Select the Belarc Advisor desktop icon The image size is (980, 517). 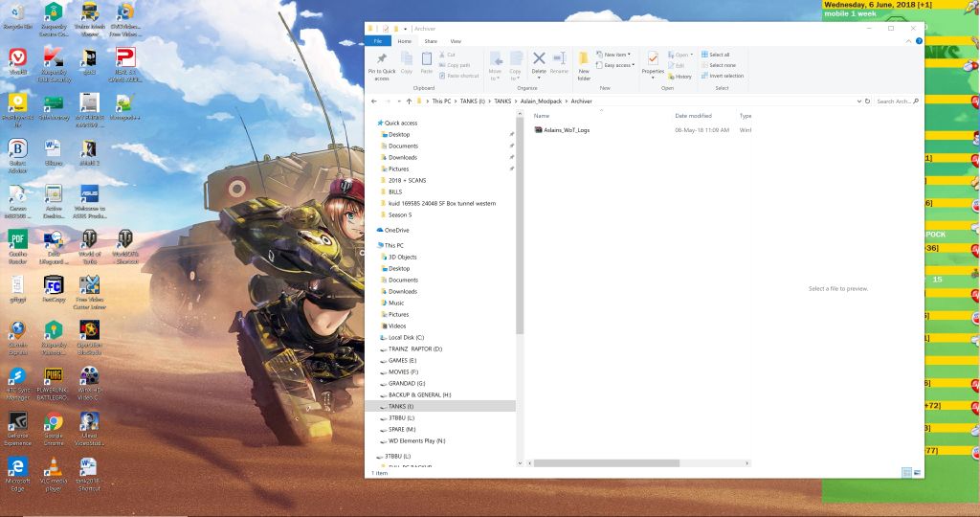tap(17, 156)
